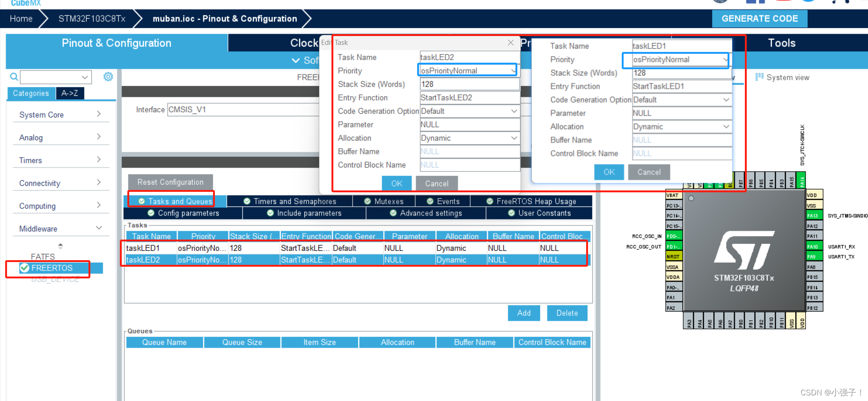This screenshot has width=868, height=401.
Task: Cancel the taskLED2 dialog
Action: coord(437,183)
